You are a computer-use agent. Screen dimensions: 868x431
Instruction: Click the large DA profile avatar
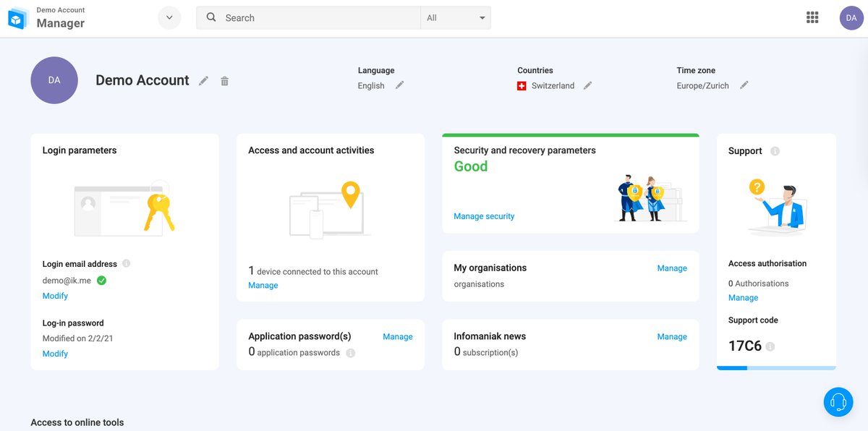[54, 80]
